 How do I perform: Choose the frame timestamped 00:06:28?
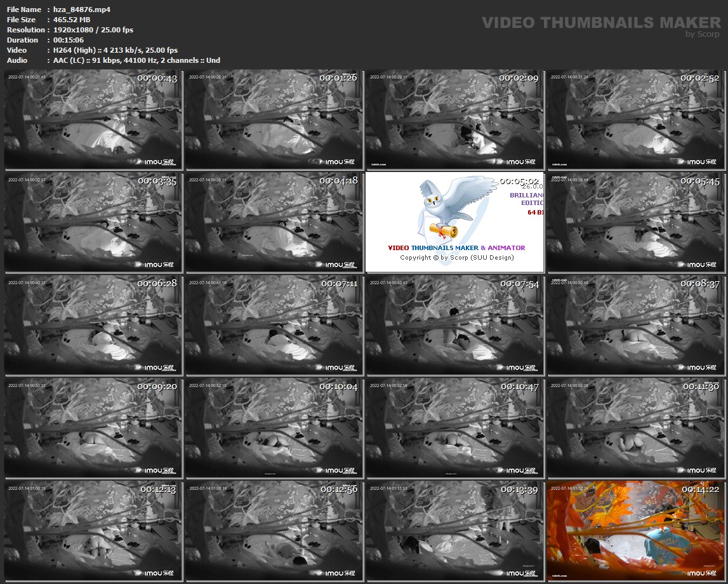click(x=93, y=326)
